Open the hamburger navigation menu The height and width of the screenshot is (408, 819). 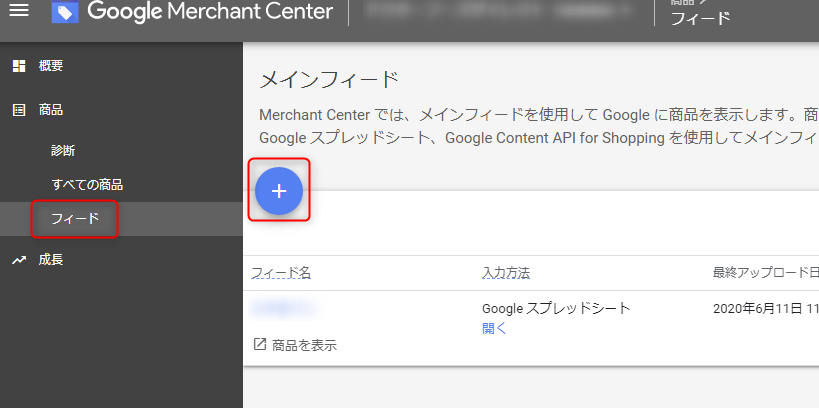[x=19, y=9]
